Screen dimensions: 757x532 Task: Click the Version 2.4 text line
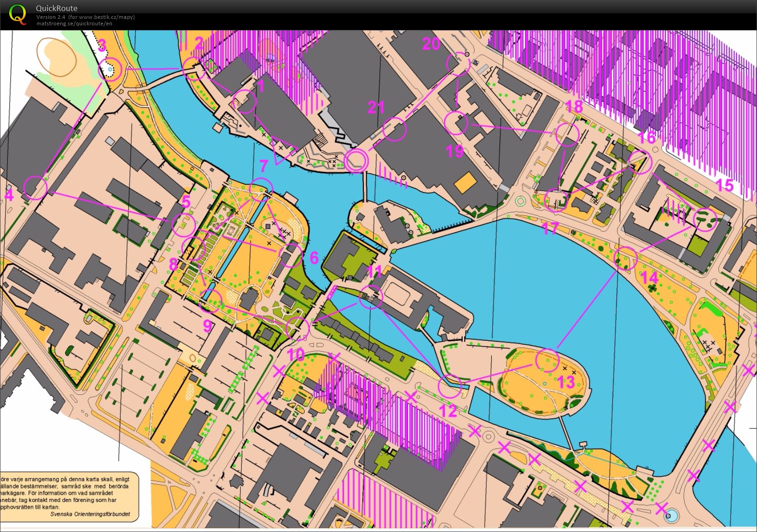(x=85, y=17)
